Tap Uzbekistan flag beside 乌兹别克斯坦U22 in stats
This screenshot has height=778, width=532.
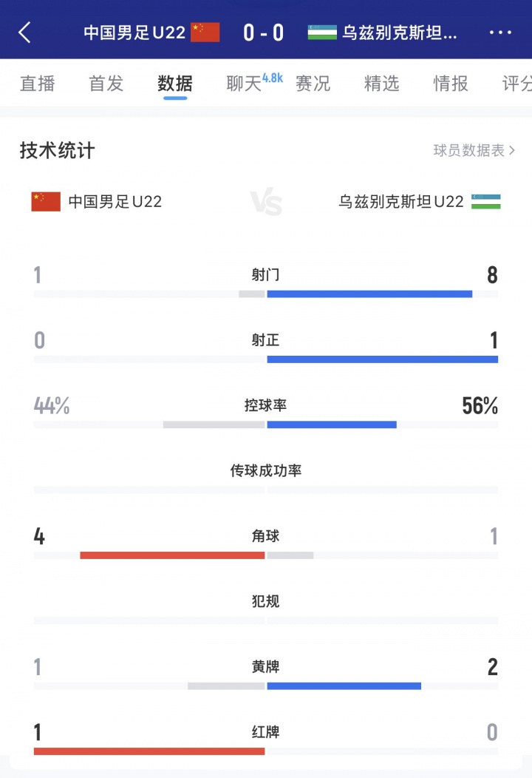tap(486, 201)
